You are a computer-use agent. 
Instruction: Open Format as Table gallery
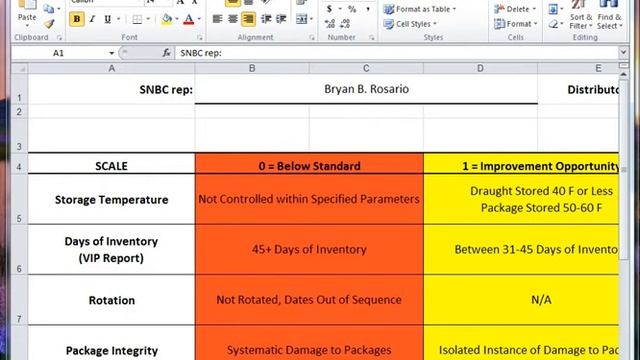pyautogui.click(x=420, y=9)
